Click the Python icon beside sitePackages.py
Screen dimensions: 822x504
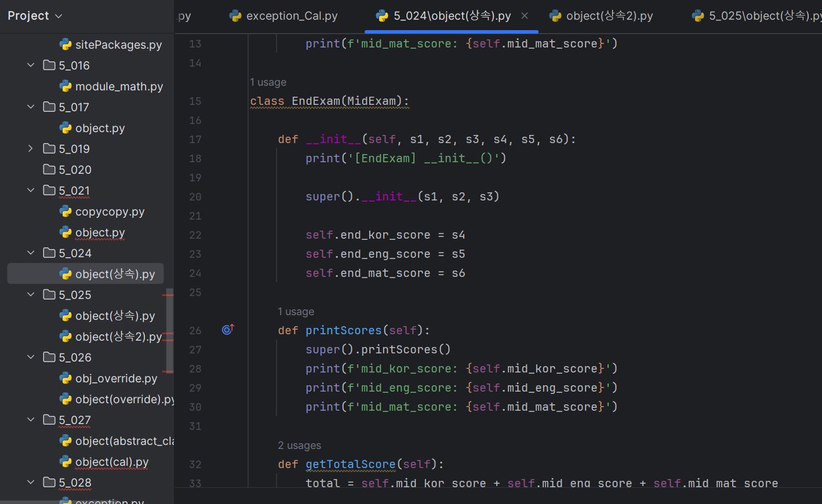66,45
